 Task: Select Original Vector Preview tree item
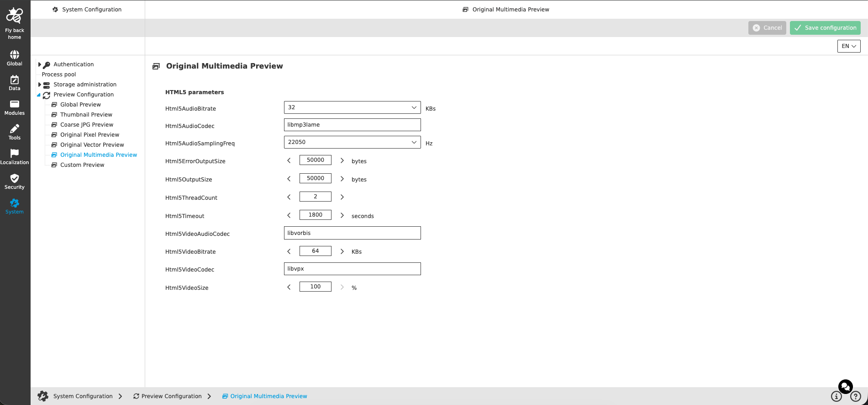click(x=92, y=145)
